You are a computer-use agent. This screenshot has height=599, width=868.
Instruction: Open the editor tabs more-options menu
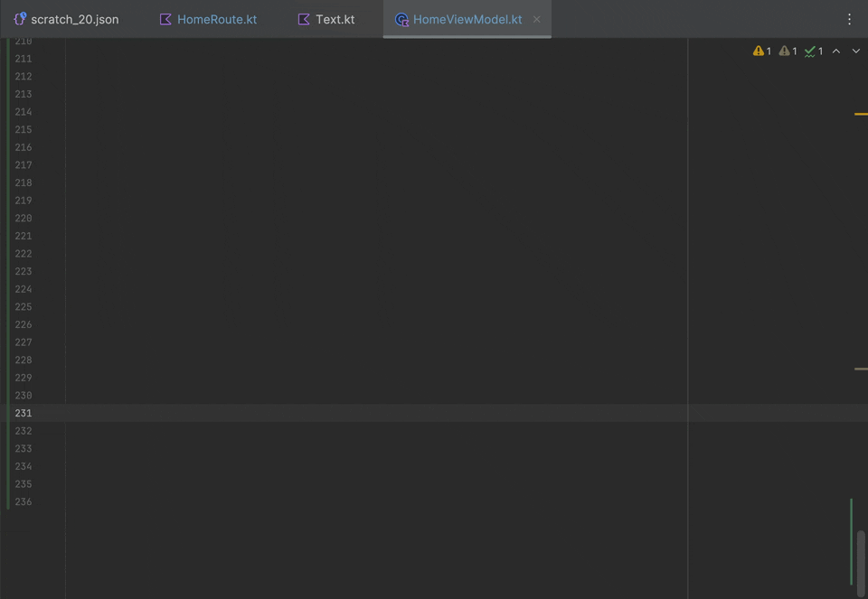[x=849, y=19]
